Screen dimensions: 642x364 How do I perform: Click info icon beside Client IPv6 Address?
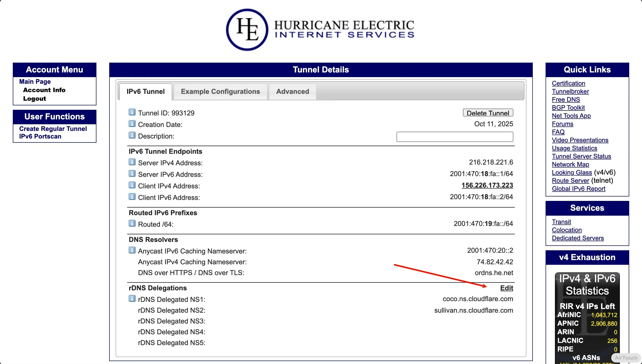(132, 197)
